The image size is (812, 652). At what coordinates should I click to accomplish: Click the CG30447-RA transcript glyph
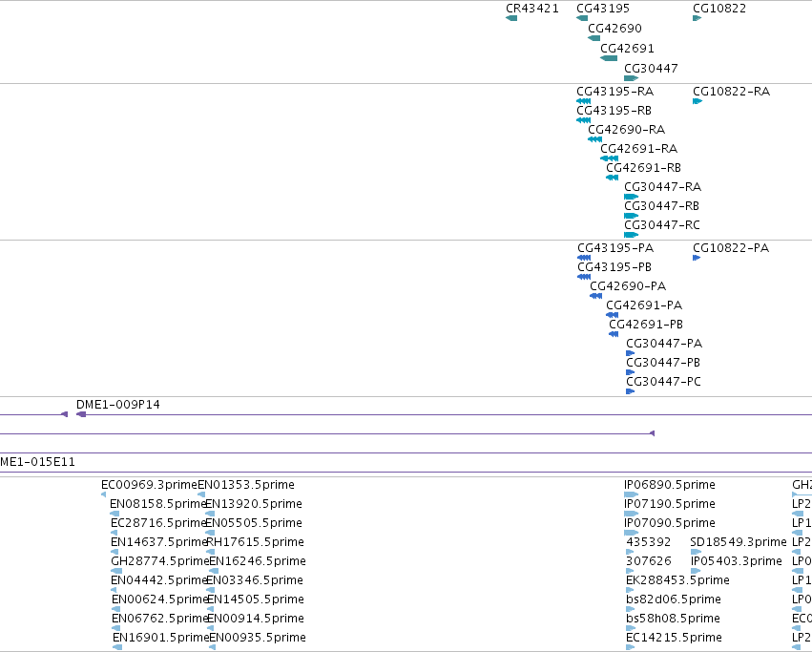(x=632, y=197)
